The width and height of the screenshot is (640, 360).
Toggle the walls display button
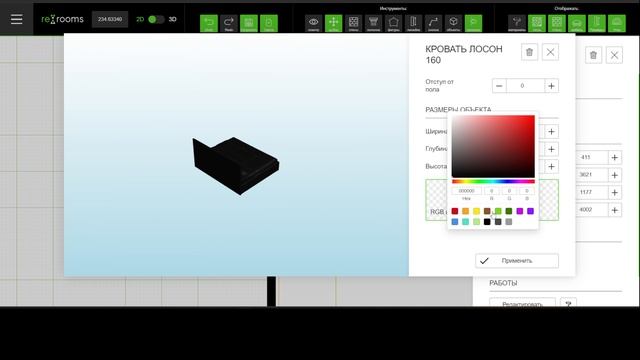coord(557,23)
